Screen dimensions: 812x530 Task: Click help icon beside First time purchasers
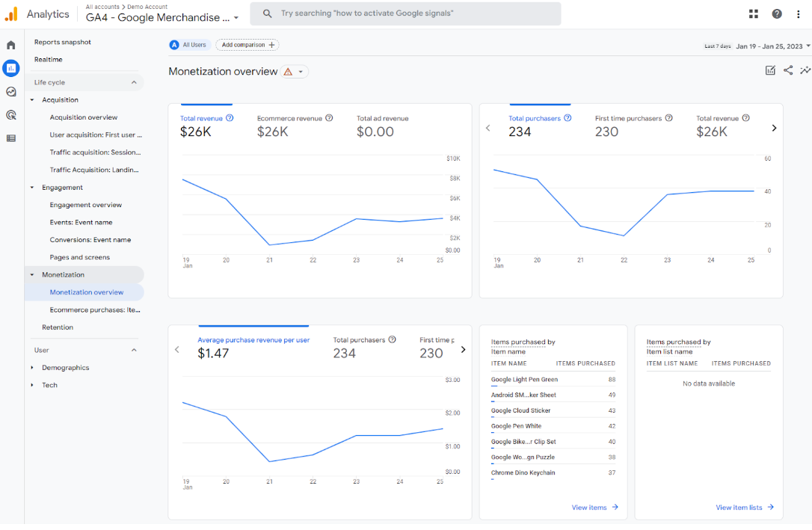668,118
